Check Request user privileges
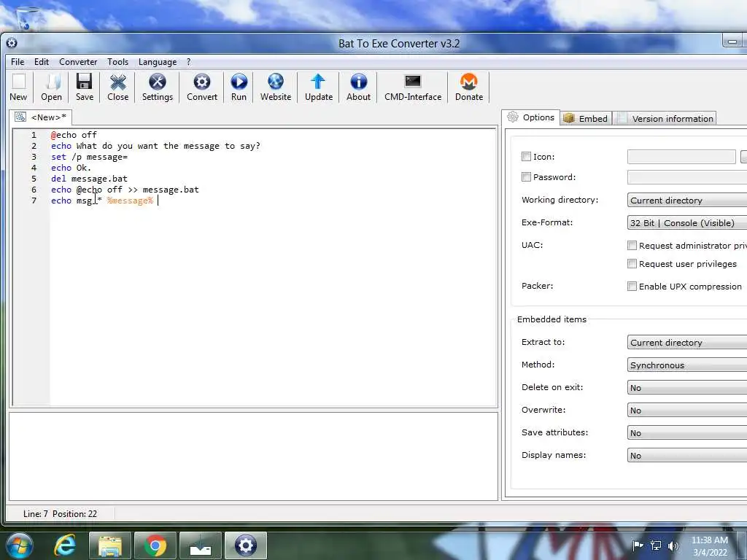The image size is (747, 560). pyautogui.click(x=632, y=263)
